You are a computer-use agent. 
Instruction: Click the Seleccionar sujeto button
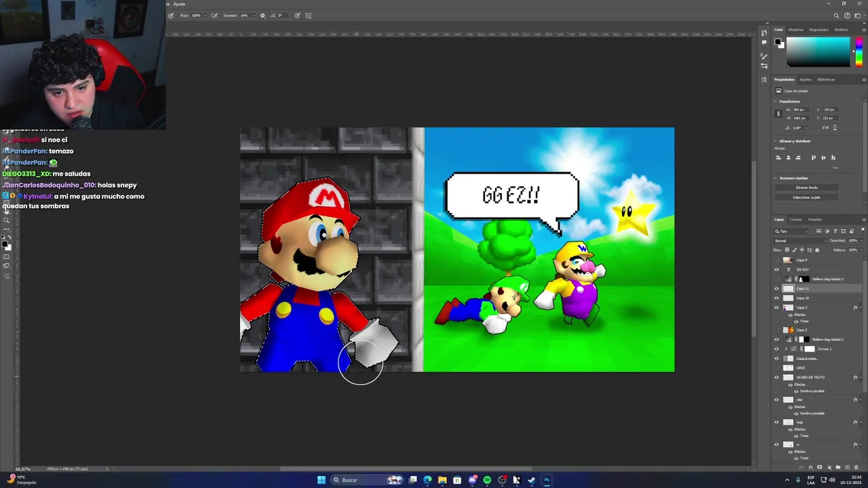807,197
